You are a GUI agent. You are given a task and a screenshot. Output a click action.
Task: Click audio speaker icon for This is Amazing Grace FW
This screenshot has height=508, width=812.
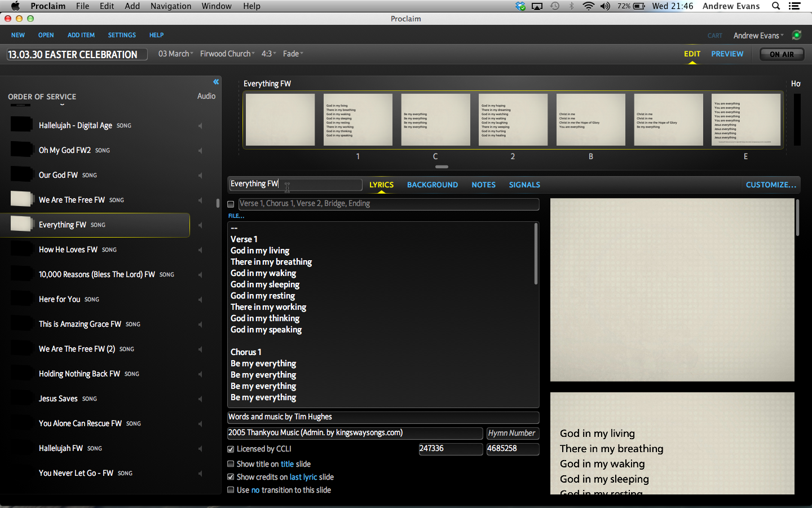coord(200,325)
